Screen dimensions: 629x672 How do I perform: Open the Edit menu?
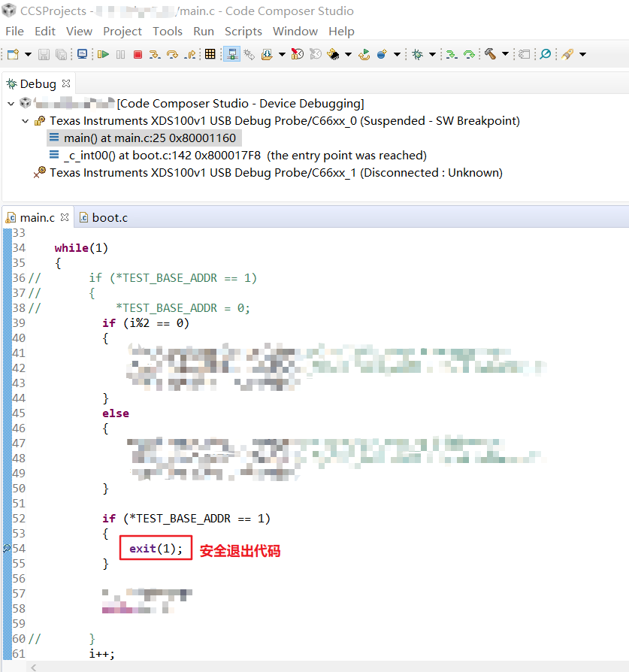click(x=45, y=32)
